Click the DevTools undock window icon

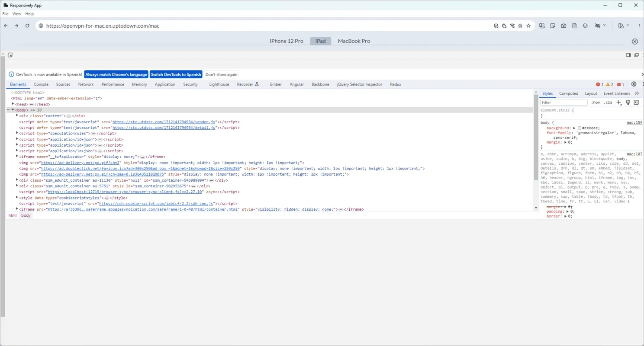point(637,55)
